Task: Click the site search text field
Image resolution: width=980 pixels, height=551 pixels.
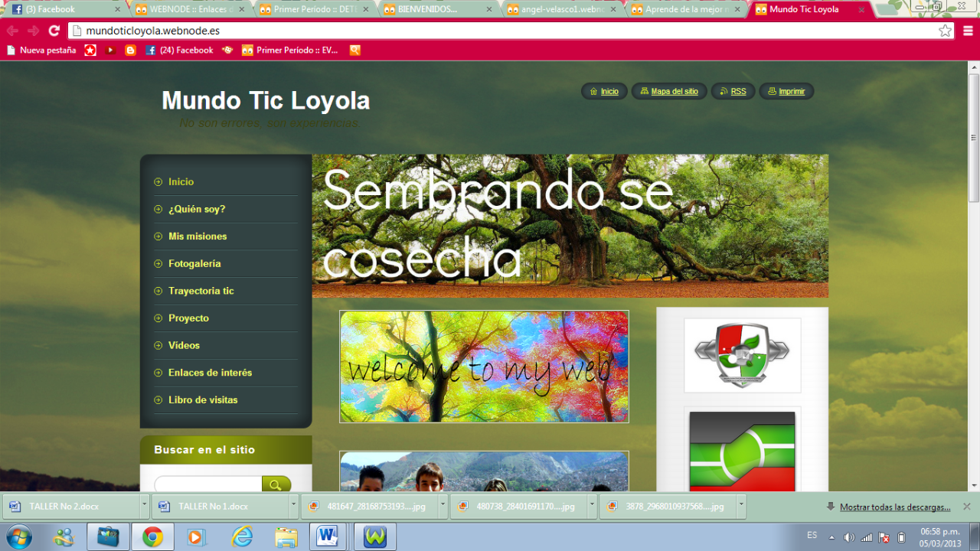Action: pyautogui.click(x=208, y=484)
